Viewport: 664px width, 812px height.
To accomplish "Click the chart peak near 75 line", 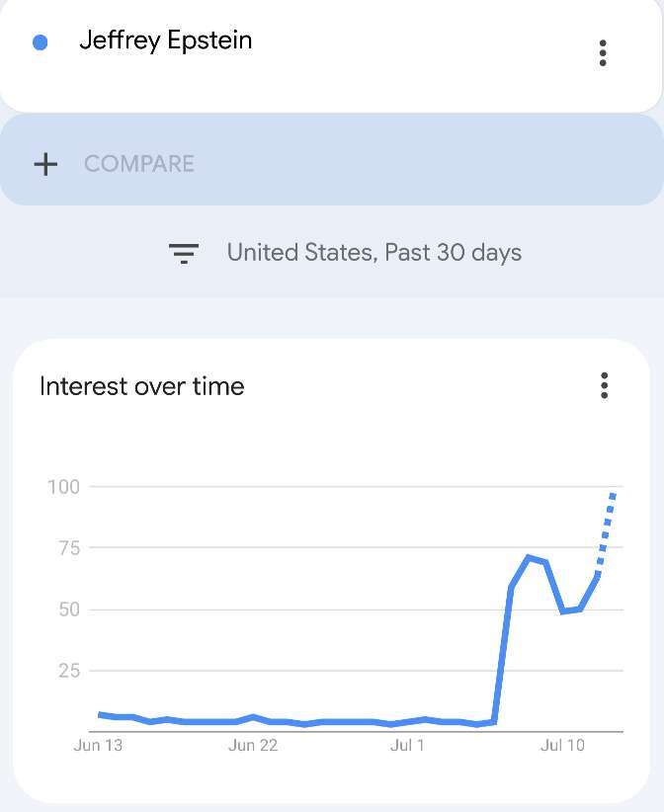I will point(530,557).
